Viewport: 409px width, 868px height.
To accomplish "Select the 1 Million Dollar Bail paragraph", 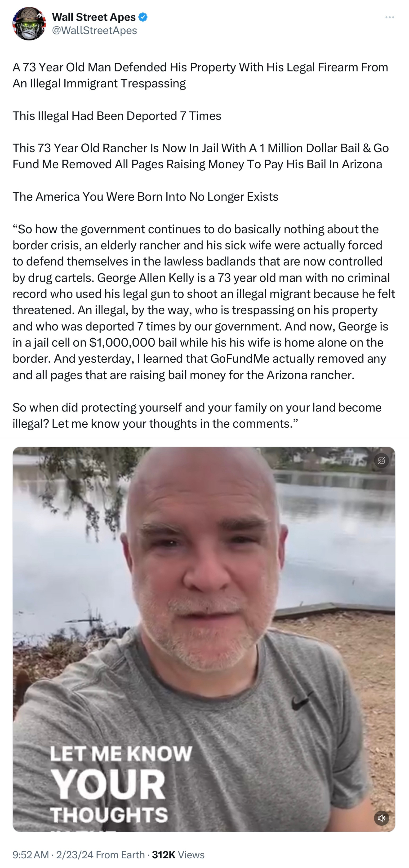I will (x=201, y=156).
